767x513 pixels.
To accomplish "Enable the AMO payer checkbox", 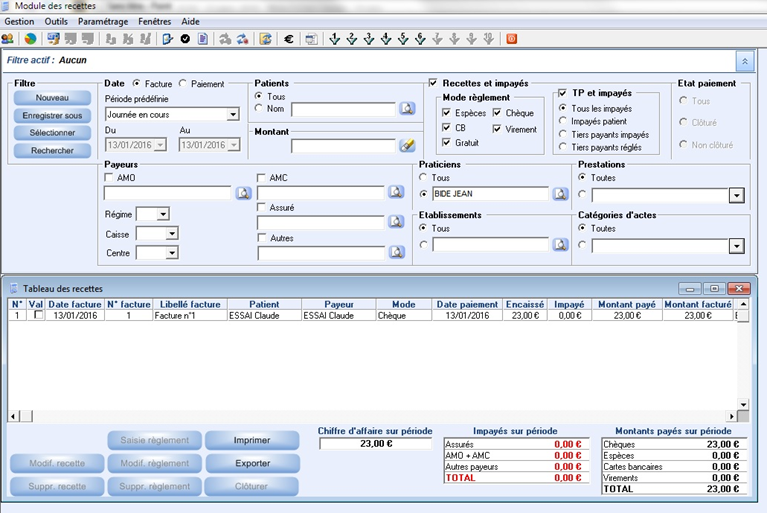I will [x=109, y=177].
